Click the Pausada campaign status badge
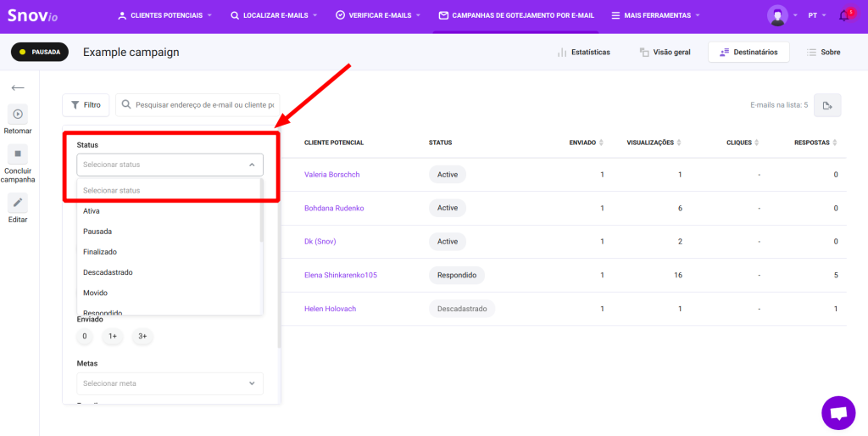 40,52
